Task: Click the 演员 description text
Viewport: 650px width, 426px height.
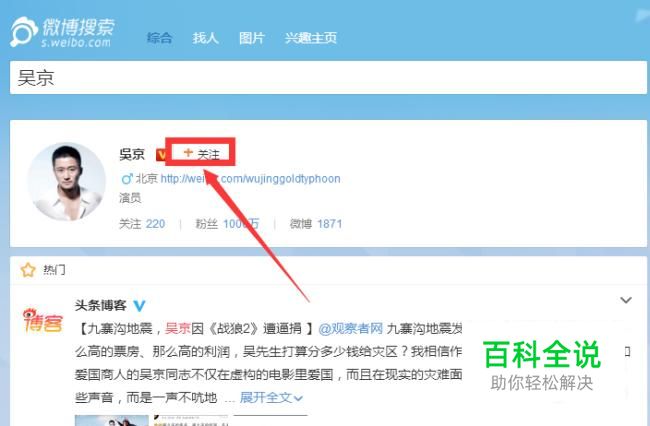Action: coord(130,198)
